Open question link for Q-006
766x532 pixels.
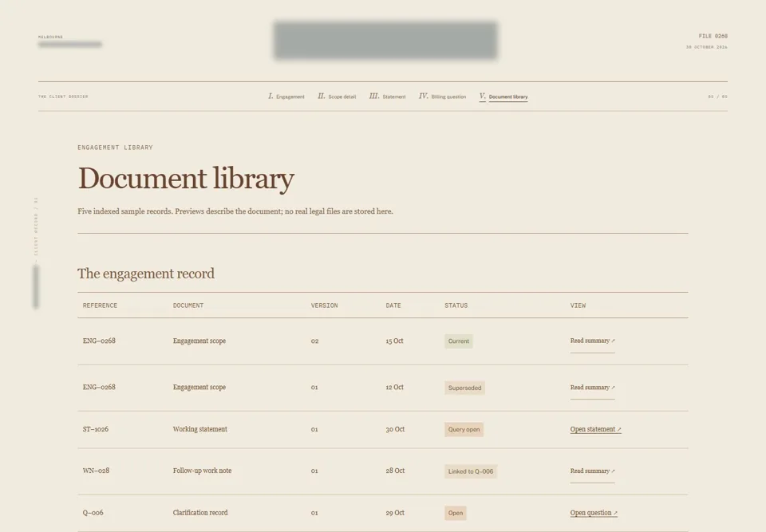coord(594,513)
